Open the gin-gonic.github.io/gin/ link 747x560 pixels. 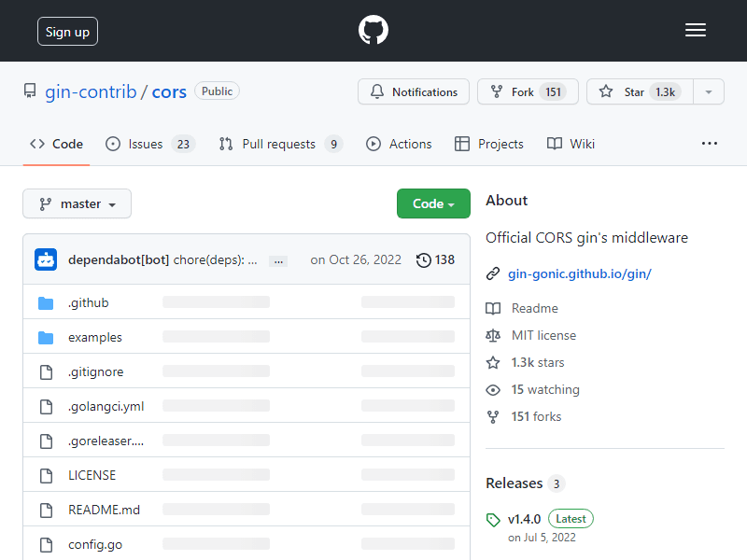pyautogui.click(x=579, y=273)
